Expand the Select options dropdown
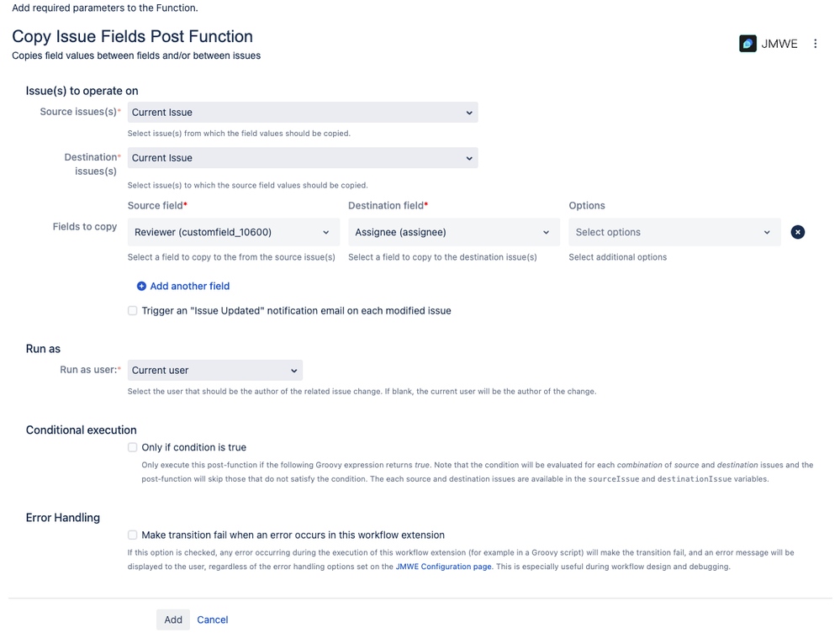This screenshot has height=638, width=840. [674, 232]
